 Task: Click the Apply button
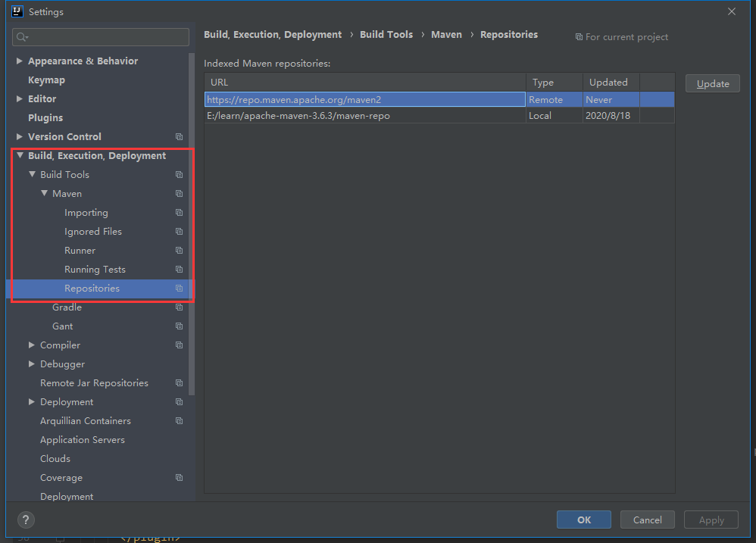711,520
